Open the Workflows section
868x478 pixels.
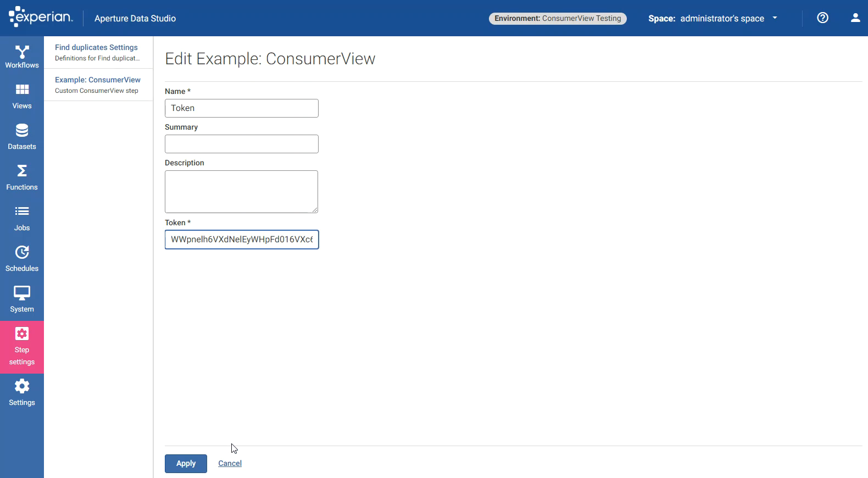[x=22, y=57]
